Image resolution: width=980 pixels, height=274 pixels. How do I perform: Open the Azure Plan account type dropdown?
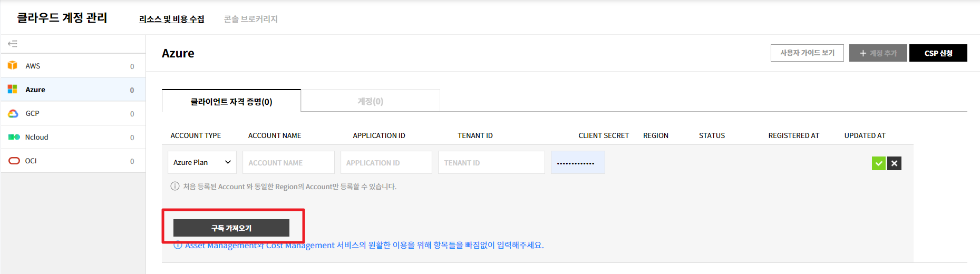tap(202, 162)
